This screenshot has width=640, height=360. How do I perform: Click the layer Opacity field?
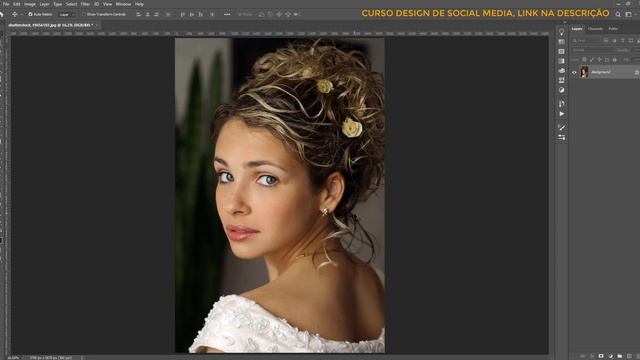(x=636, y=50)
